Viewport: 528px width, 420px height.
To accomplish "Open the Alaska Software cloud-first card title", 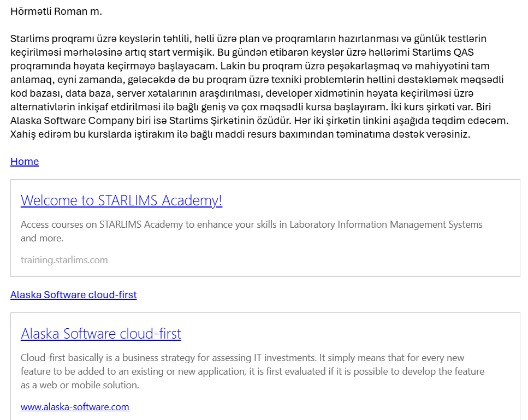I will pyautogui.click(x=100, y=334).
